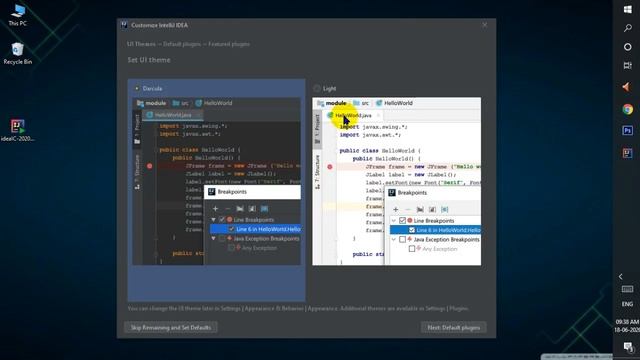Launch Cortana circle icon on taskbar
This screenshot has width=640, height=360.
pyautogui.click(x=628, y=47)
